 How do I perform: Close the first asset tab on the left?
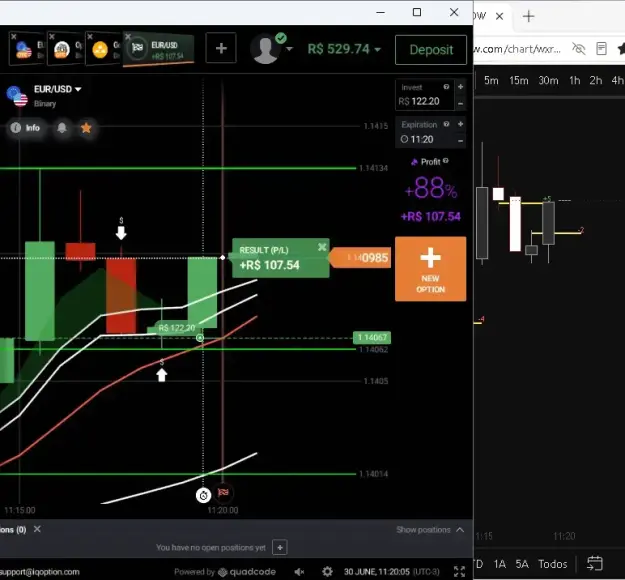click(x=14, y=37)
